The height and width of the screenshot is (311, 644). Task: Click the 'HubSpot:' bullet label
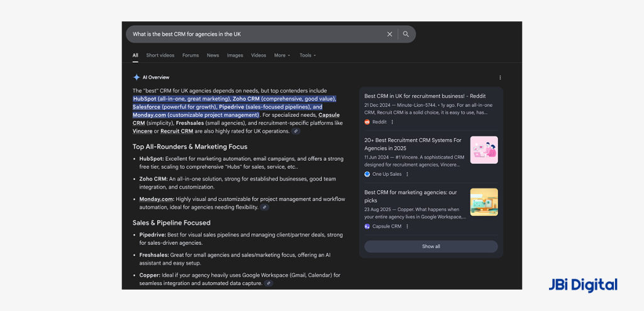click(x=152, y=159)
